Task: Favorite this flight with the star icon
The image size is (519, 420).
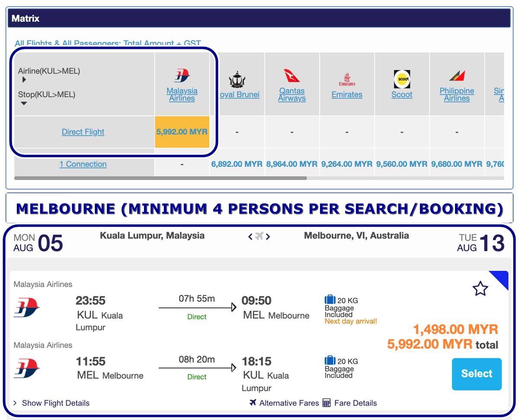Action: click(480, 289)
